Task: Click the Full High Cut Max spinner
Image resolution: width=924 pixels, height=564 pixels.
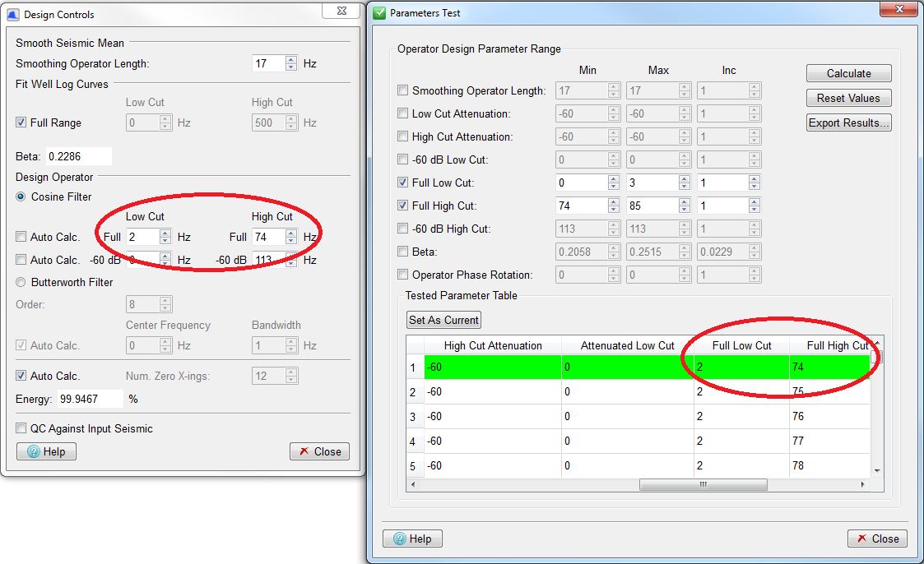Action: (x=685, y=206)
